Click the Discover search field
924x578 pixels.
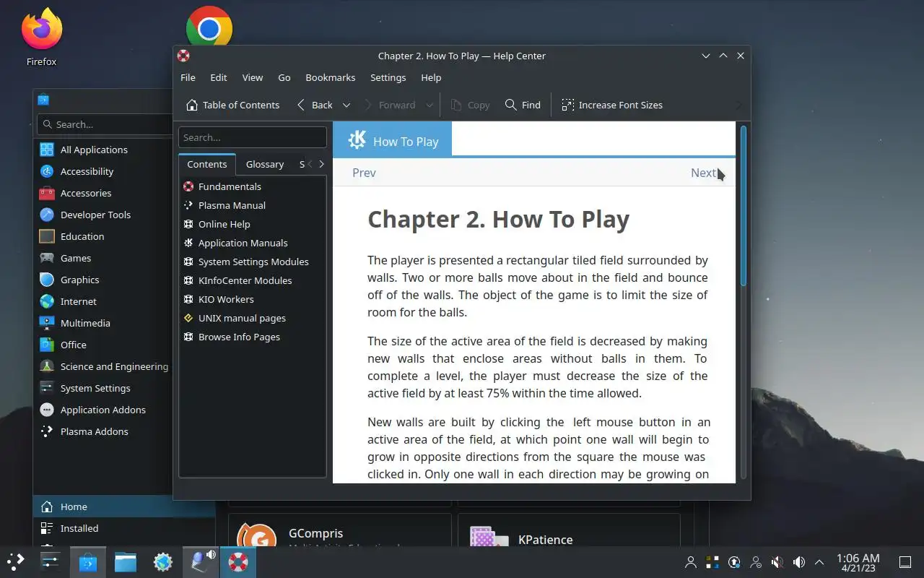105,124
